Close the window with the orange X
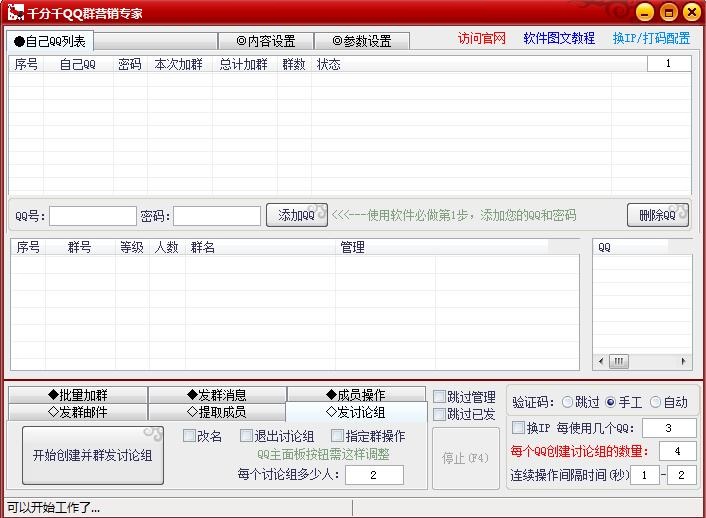 [x=692, y=12]
